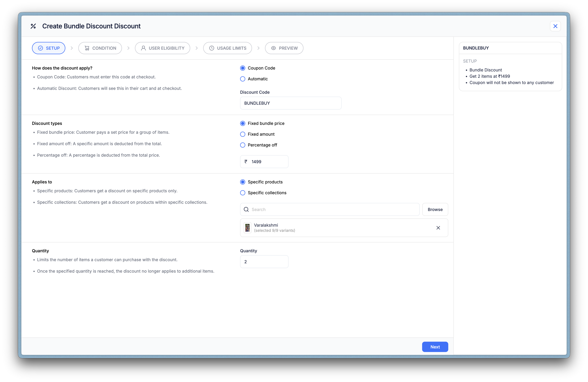
Task: Click the percent icon beside the dialog title
Action: coord(33,26)
